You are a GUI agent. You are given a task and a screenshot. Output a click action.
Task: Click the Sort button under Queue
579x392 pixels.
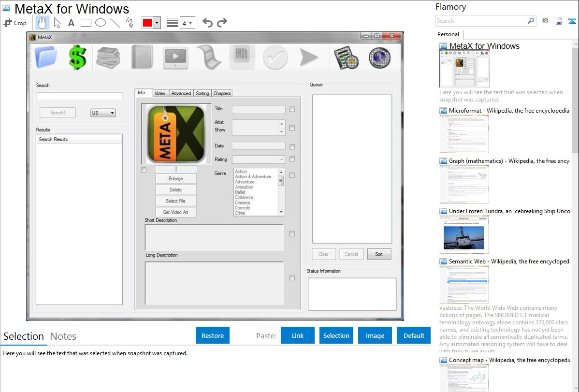point(379,254)
